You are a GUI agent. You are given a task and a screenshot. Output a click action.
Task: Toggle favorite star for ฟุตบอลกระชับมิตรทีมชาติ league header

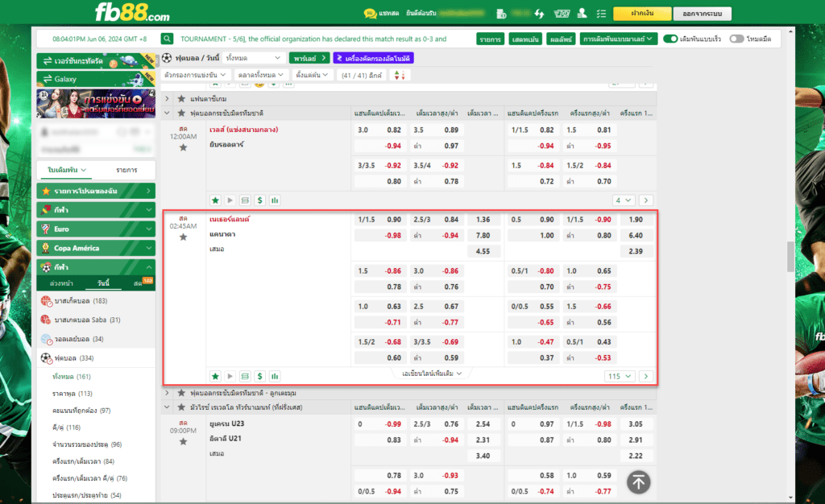181,113
